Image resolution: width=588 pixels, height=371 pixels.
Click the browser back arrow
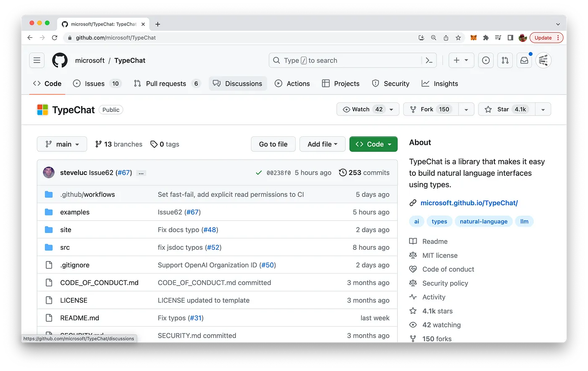point(30,38)
